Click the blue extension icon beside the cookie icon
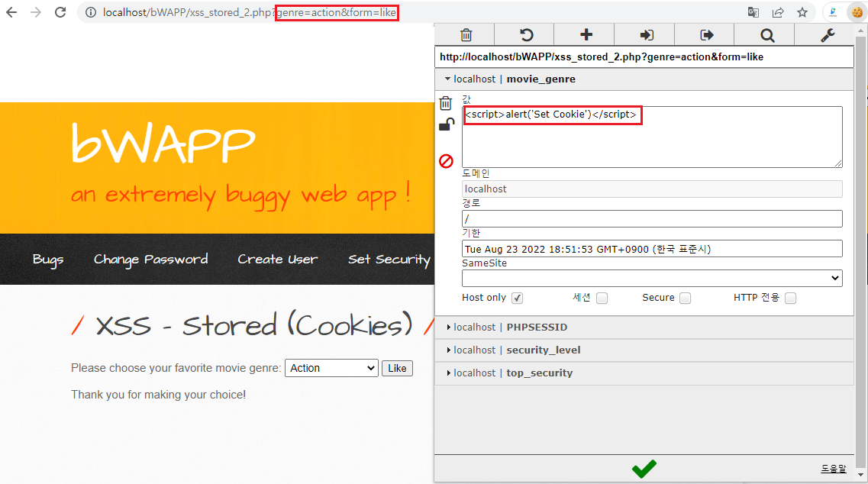This screenshot has width=868, height=484. click(x=833, y=12)
